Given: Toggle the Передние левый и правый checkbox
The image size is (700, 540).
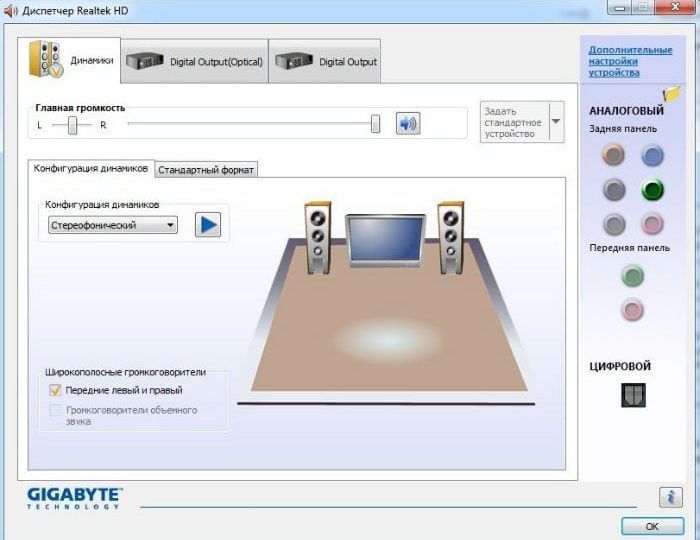Looking at the screenshot, I should click(x=55, y=390).
